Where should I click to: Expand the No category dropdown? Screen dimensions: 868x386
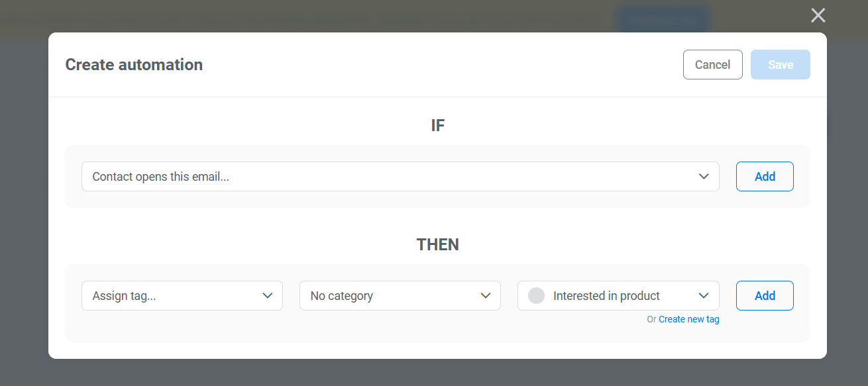point(400,295)
